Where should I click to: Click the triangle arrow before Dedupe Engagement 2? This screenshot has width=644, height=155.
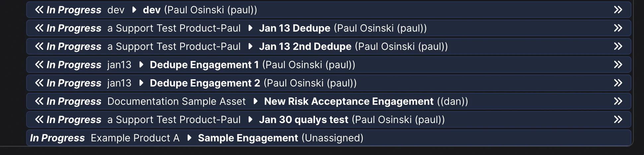coord(141,83)
